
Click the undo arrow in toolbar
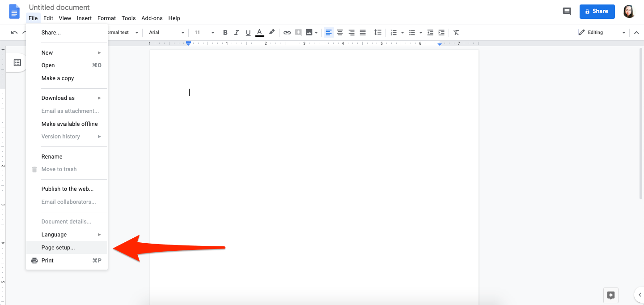tap(14, 33)
